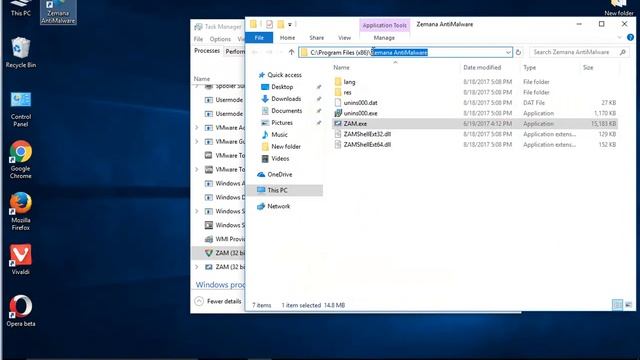Open Pictures in navigation pane

tap(282, 122)
